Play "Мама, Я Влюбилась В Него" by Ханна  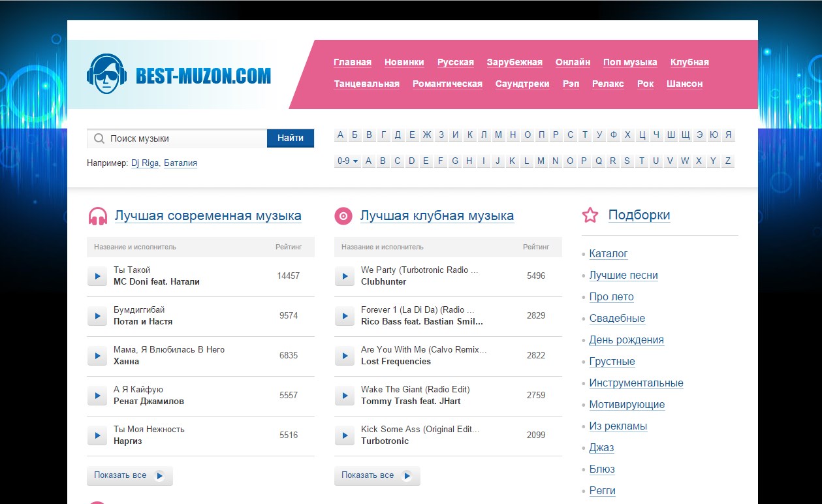coord(97,356)
